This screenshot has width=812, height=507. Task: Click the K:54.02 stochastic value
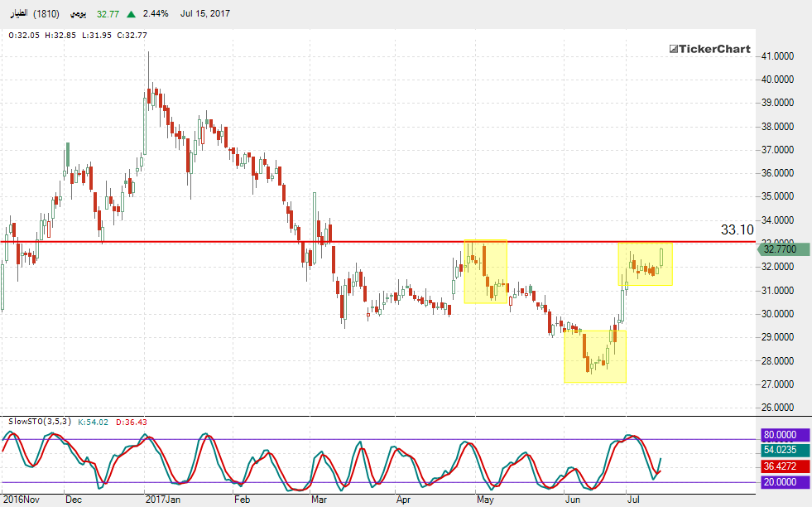coord(93,422)
